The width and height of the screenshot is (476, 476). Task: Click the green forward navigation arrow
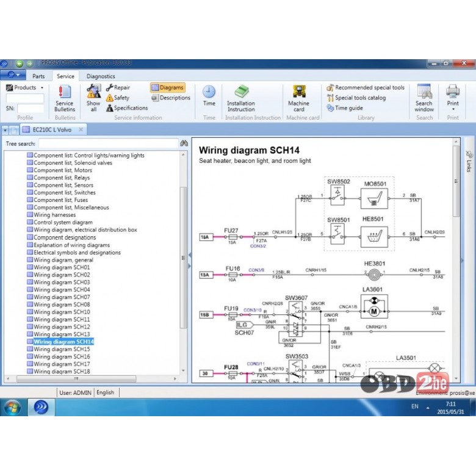(x=29, y=63)
